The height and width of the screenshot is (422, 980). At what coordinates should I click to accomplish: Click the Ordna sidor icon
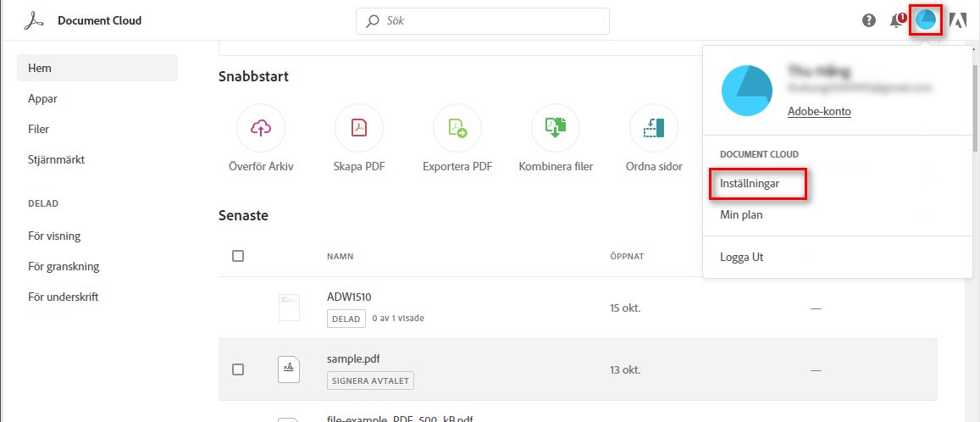pos(654,128)
